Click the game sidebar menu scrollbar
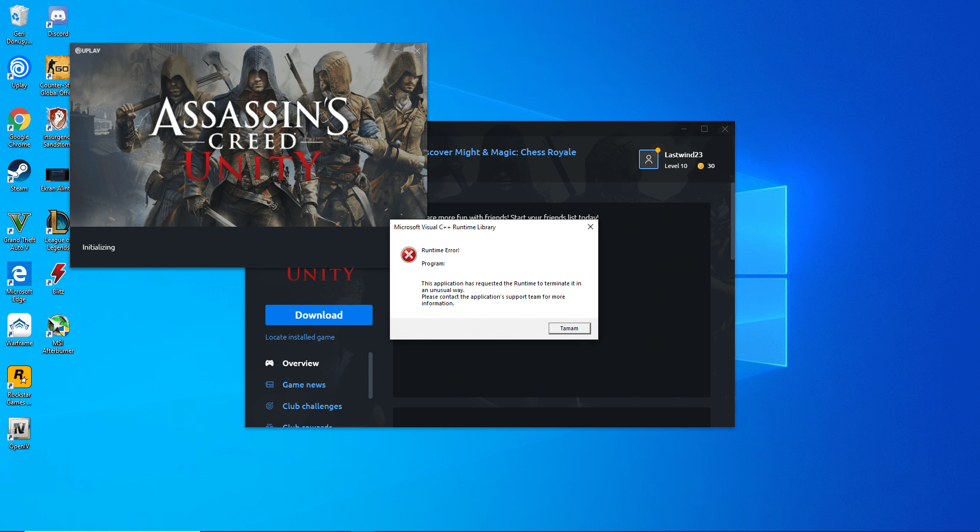The image size is (980, 532). coord(371,375)
